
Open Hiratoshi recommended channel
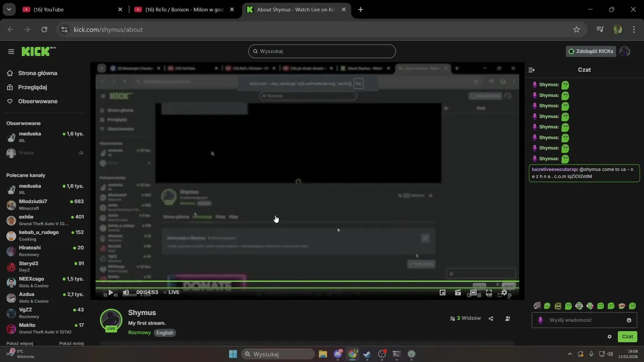(45, 251)
